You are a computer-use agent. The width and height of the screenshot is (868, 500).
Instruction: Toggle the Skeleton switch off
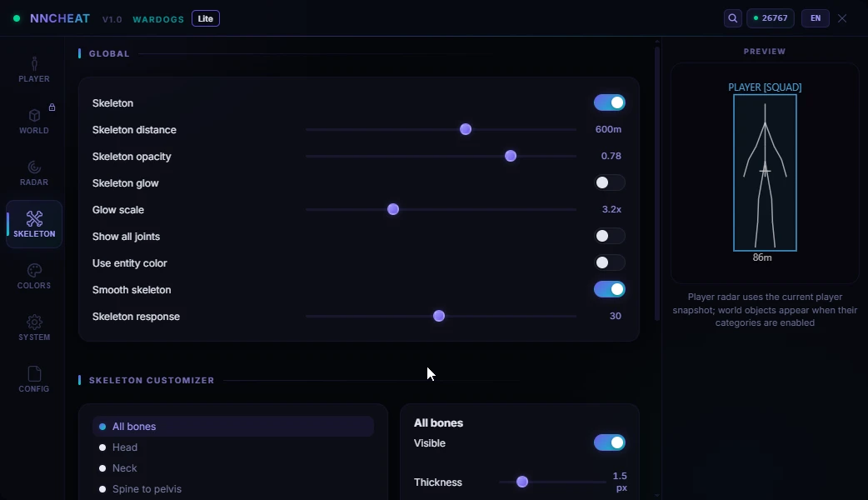pyautogui.click(x=610, y=102)
